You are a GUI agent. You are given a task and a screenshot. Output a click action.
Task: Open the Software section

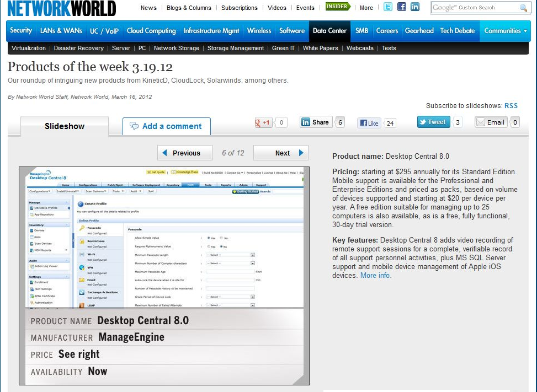(x=292, y=30)
